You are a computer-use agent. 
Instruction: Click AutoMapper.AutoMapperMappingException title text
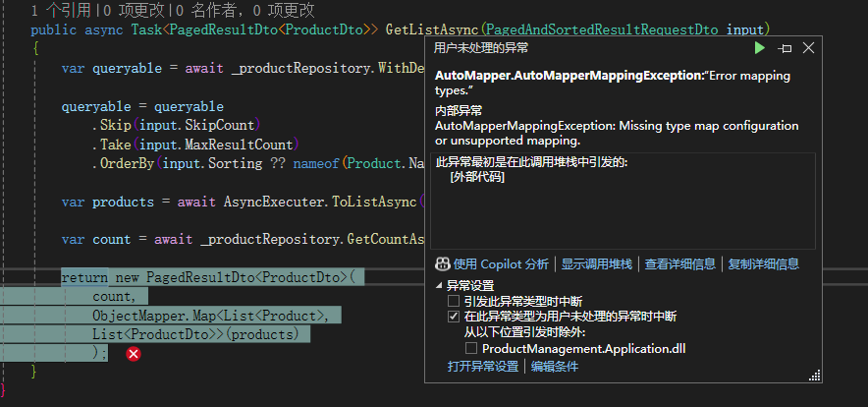click(569, 76)
